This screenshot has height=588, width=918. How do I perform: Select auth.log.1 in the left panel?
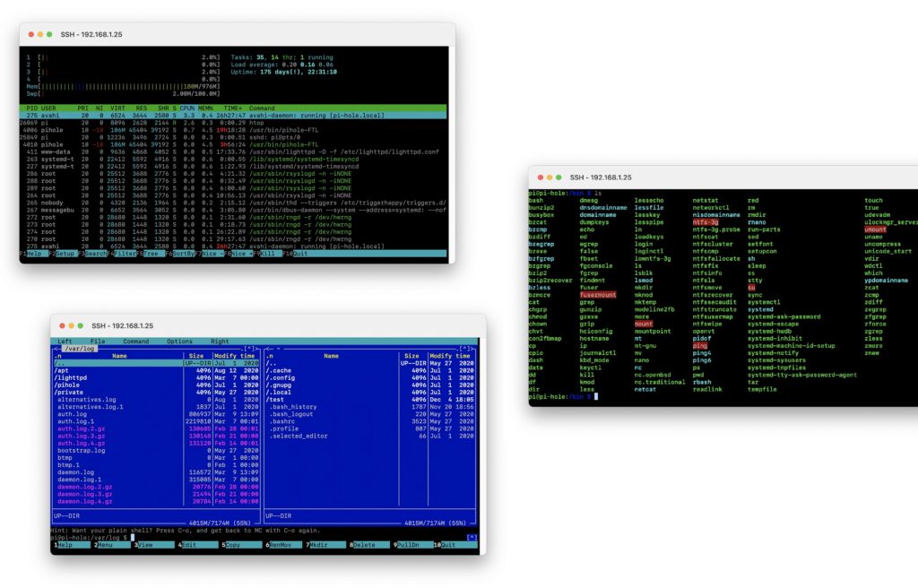(156, 421)
